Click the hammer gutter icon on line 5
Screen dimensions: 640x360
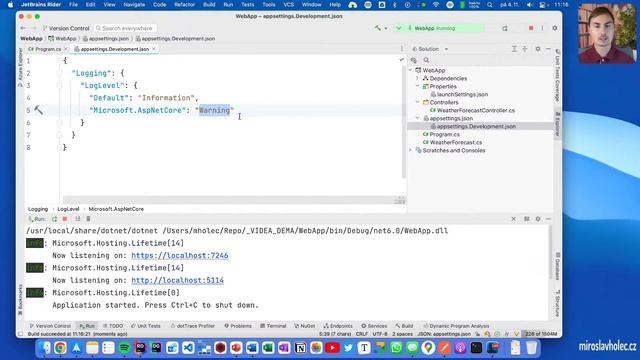(x=38, y=110)
